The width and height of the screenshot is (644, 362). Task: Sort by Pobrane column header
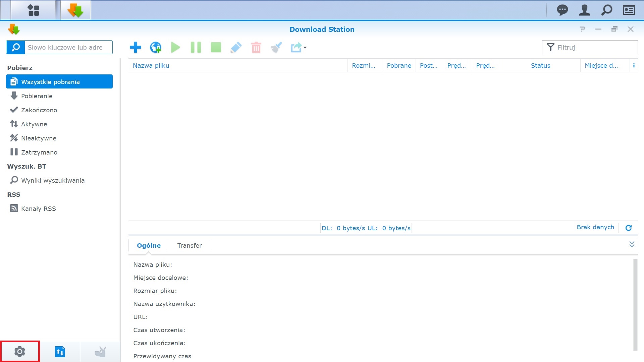coord(399,66)
